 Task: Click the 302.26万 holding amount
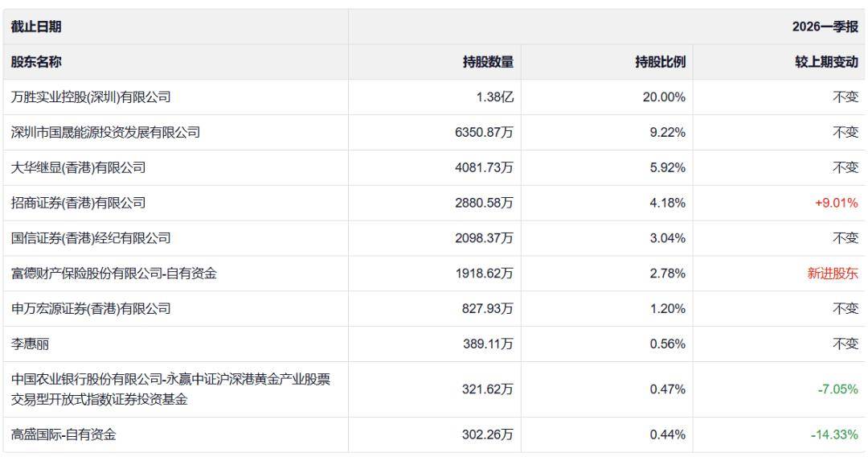[x=488, y=434]
